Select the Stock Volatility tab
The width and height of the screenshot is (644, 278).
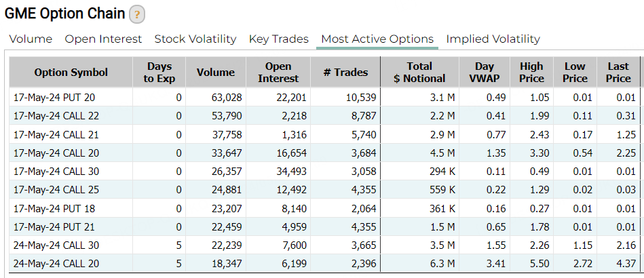(x=195, y=39)
